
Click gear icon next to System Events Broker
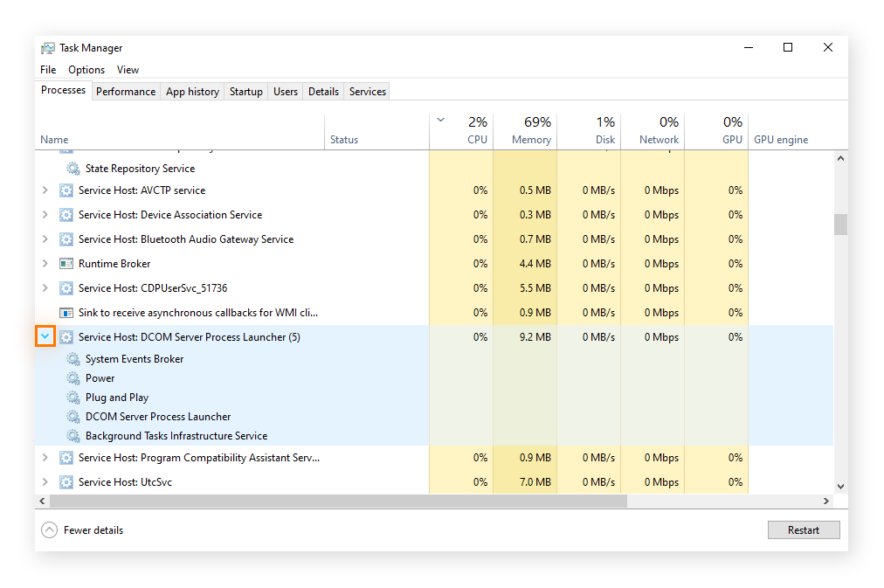pyautogui.click(x=73, y=359)
